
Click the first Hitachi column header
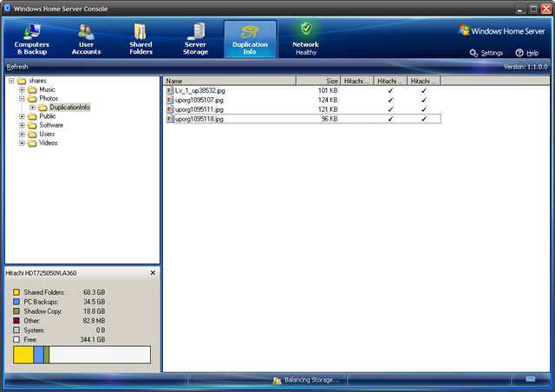pos(356,82)
